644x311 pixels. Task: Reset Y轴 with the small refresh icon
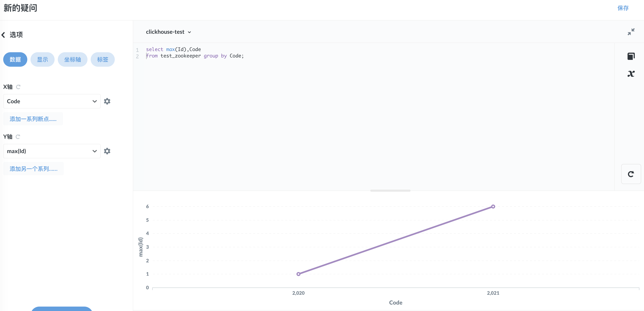[18, 137]
